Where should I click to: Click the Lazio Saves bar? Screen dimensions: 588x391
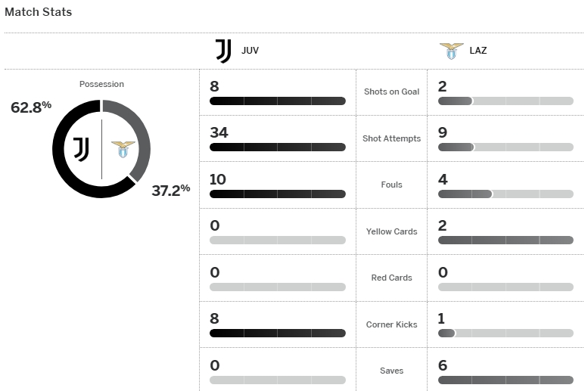(505, 380)
